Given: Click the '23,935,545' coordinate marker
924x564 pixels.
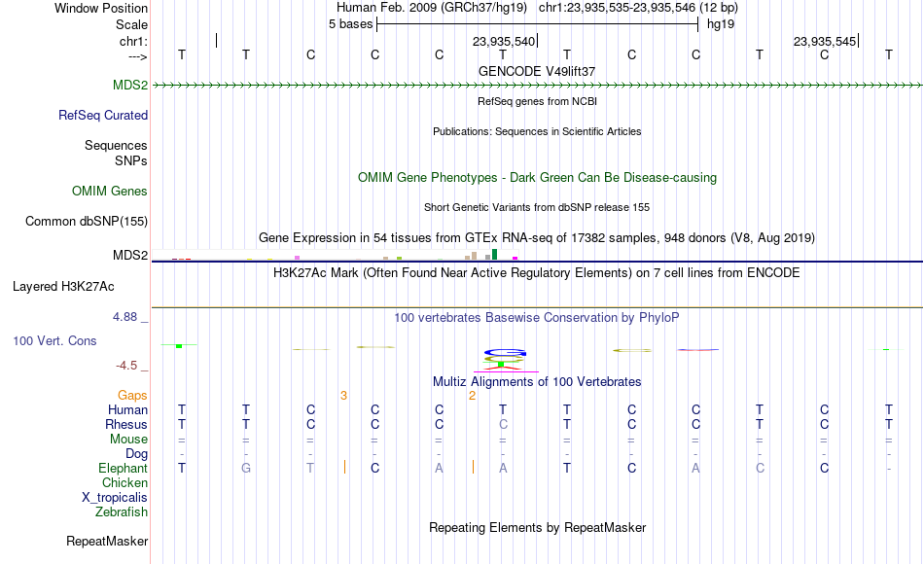Looking at the screenshot, I should click(825, 41).
